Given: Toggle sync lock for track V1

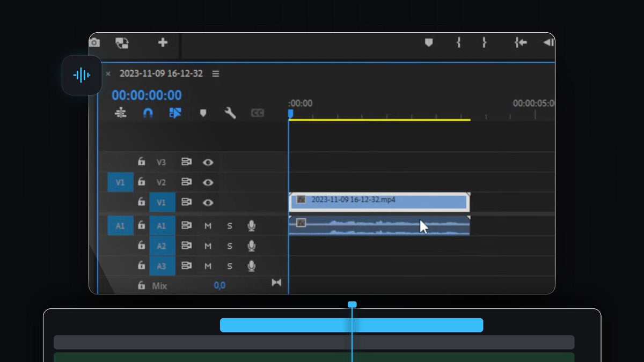Looking at the screenshot, I should [x=186, y=202].
